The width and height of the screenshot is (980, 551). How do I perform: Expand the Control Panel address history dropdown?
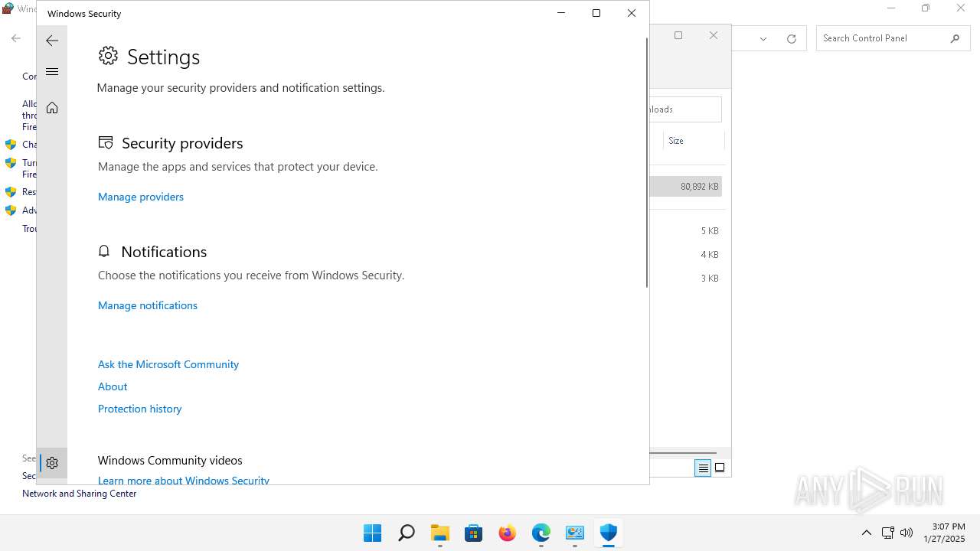pyautogui.click(x=763, y=38)
